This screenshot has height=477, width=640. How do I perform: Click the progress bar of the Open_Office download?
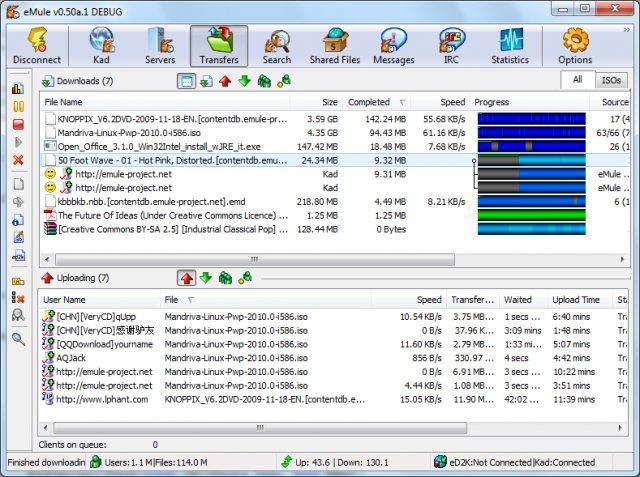(531, 146)
